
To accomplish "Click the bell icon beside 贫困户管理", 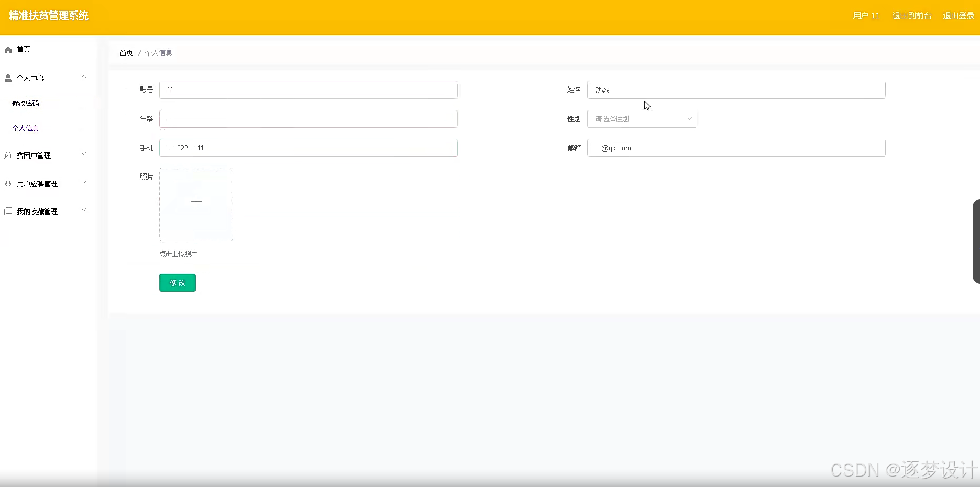I will point(8,156).
